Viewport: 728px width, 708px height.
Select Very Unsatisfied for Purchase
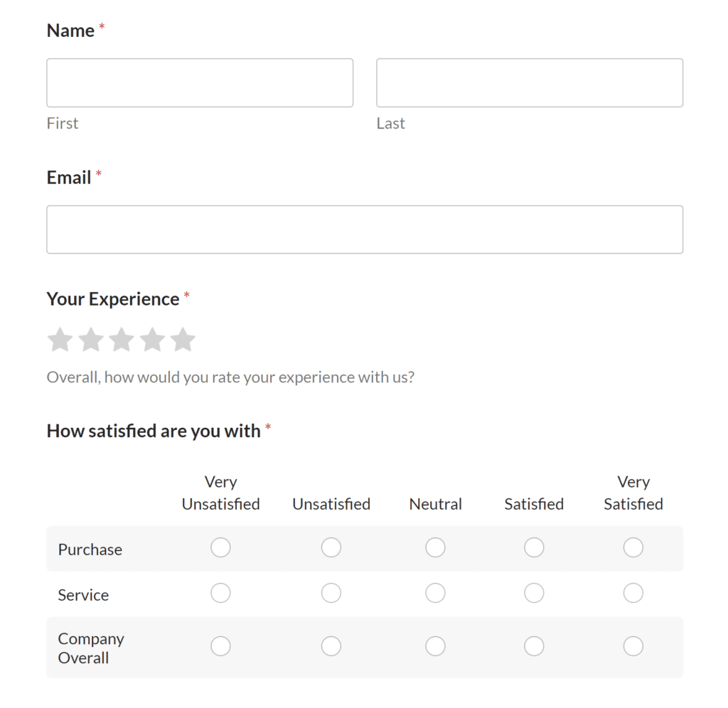tap(220, 547)
